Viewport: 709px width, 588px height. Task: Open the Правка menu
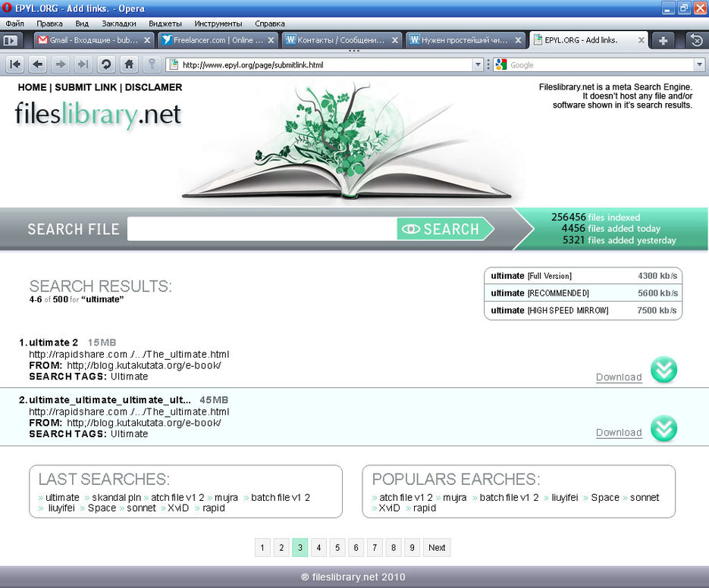pos(50,23)
